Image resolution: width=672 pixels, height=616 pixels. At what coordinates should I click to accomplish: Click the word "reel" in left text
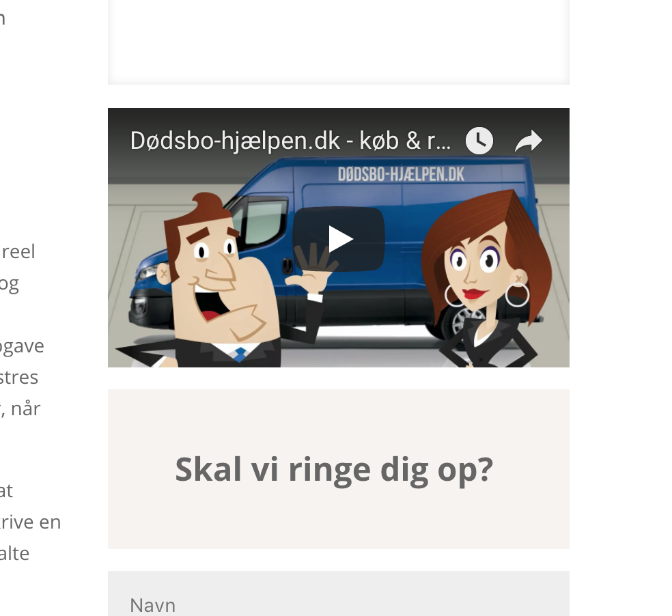tap(18, 251)
